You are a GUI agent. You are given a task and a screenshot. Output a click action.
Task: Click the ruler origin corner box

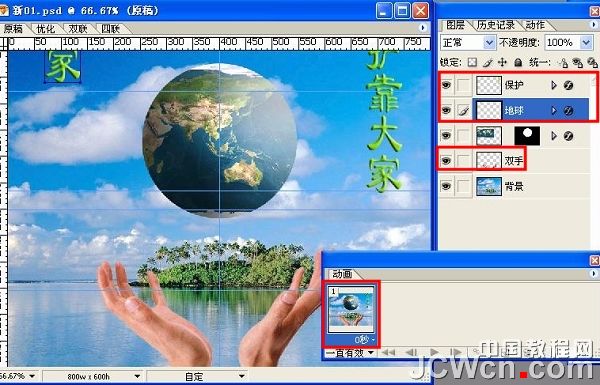click(x=3, y=43)
